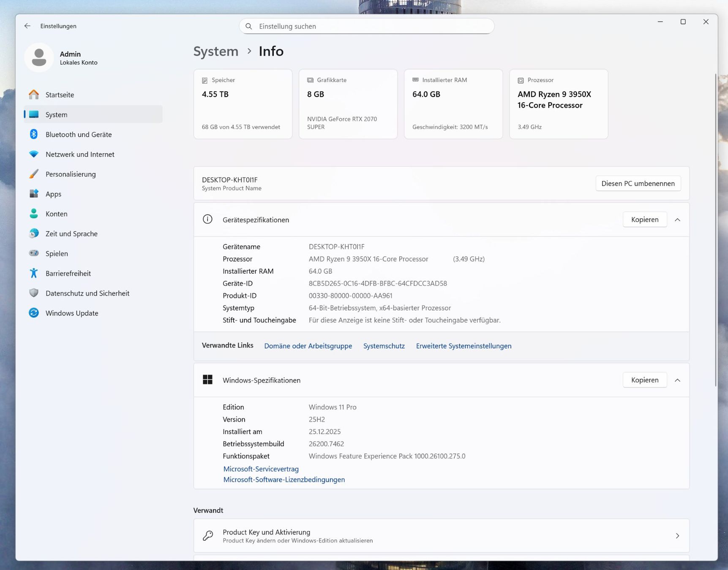
Task: Click the Windows logo beside Windows-Spezifikationen
Action: (x=207, y=380)
